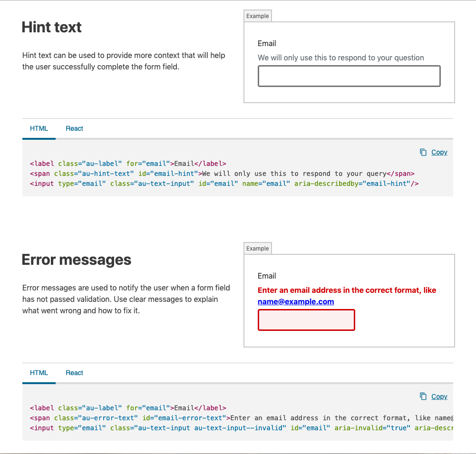Click the copy icon in Error messages code block

coord(423,396)
